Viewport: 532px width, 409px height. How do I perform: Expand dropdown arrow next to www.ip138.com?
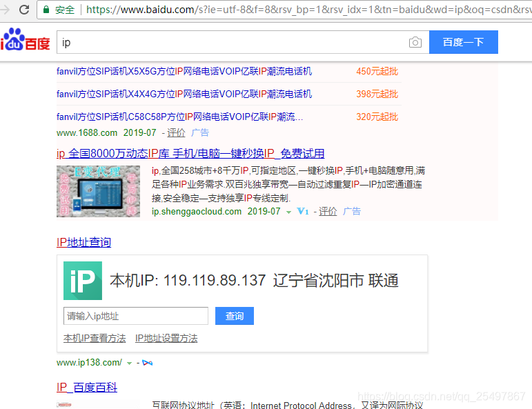(129, 363)
